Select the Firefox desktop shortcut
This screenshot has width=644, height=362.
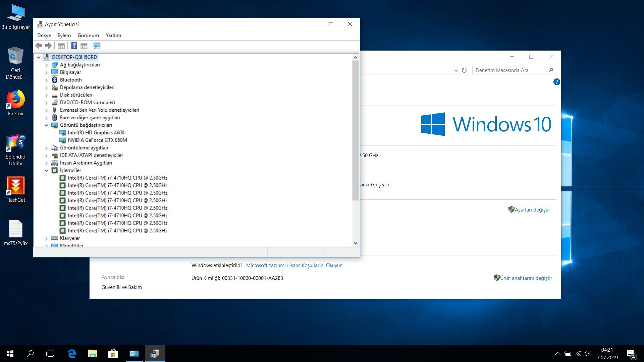tap(15, 103)
